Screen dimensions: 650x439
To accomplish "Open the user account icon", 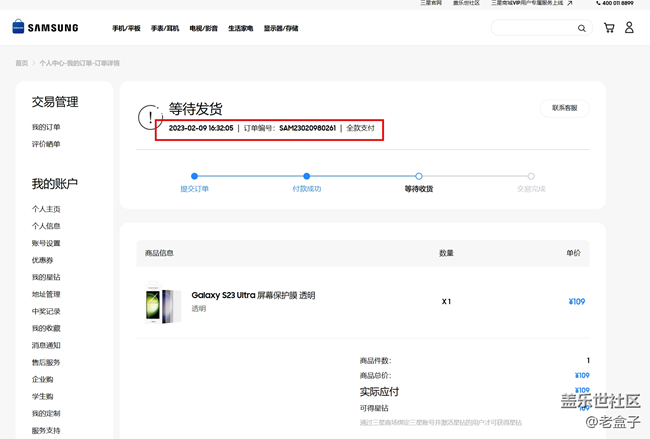I will pyautogui.click(x=629, y=28).
